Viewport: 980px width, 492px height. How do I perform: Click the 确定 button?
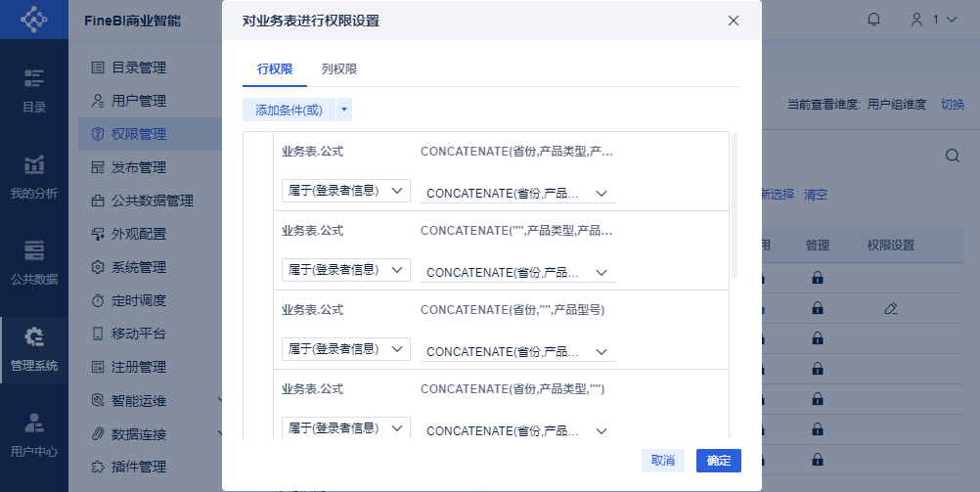(x=718, y=461)
